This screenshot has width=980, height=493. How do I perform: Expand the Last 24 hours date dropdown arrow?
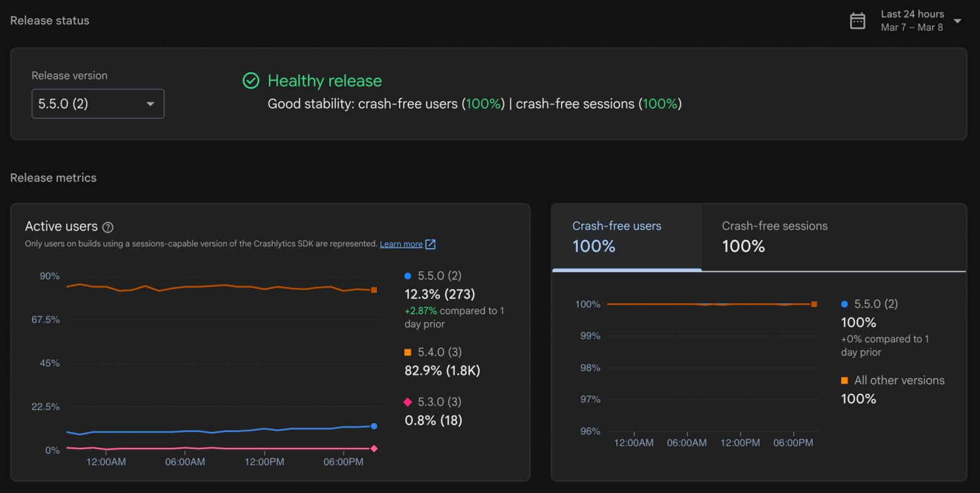point(957,21)
